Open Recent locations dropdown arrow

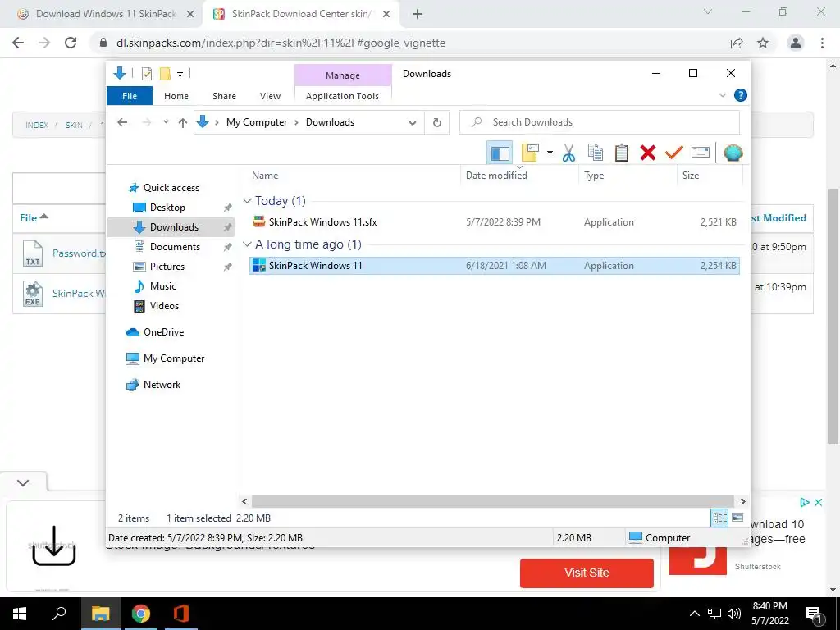point(166,122)
